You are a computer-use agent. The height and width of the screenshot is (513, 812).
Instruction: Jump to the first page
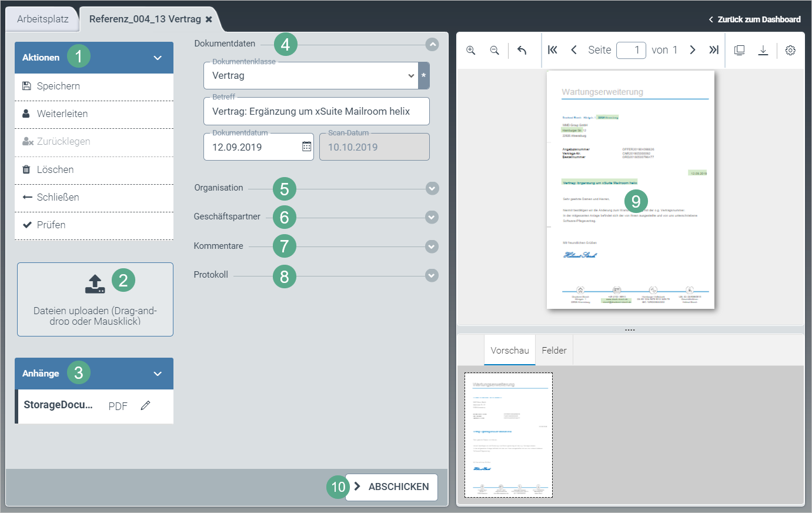[x=553, y=50]
